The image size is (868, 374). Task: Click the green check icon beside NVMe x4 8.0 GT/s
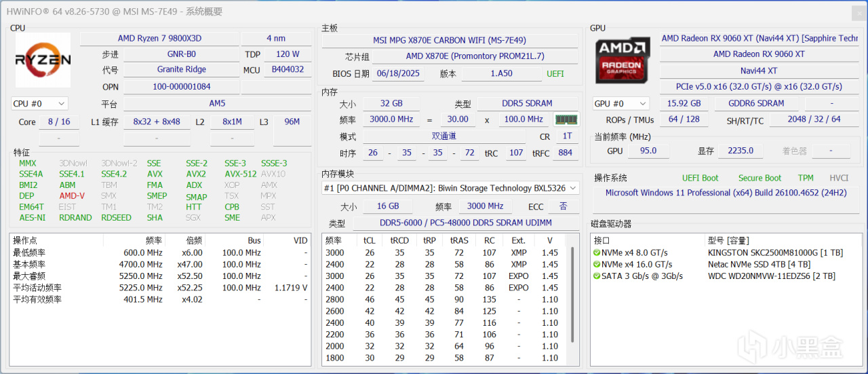(596, 253)
